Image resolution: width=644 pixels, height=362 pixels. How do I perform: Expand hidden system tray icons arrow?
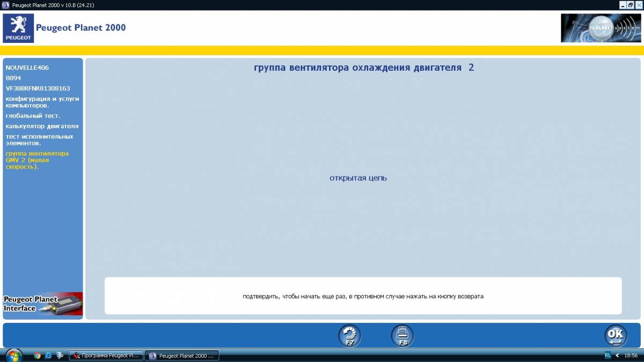click(x=618, y=355)
